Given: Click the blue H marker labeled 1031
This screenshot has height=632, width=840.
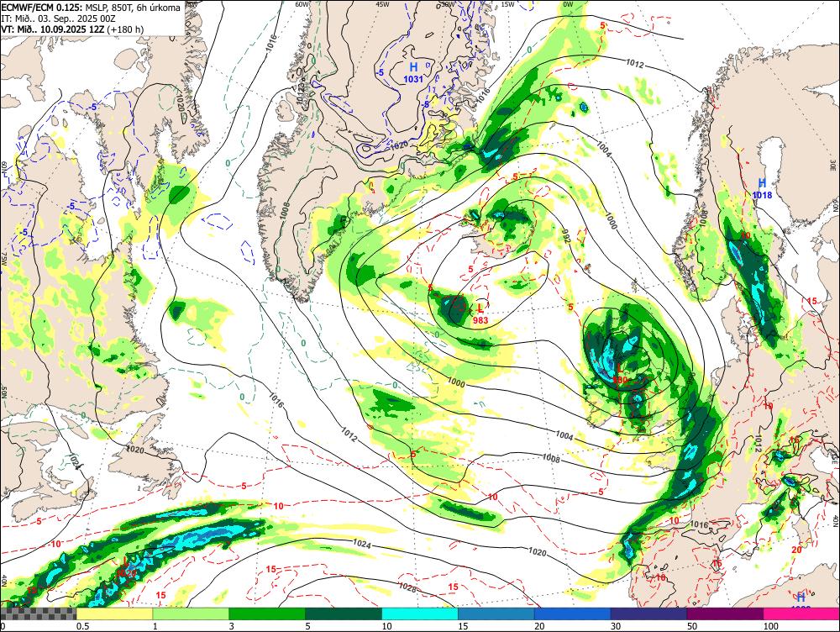Looking at the screenshot, I should tap(413, 67).
